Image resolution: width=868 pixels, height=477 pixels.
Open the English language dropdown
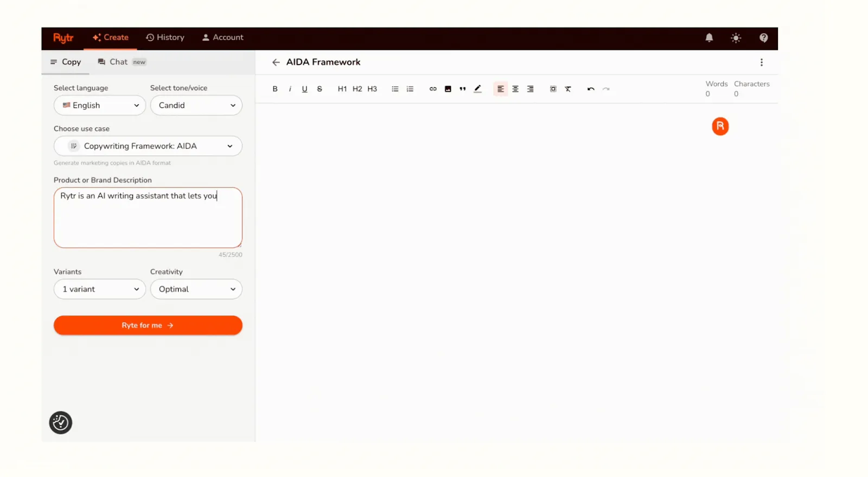point(100,105)
